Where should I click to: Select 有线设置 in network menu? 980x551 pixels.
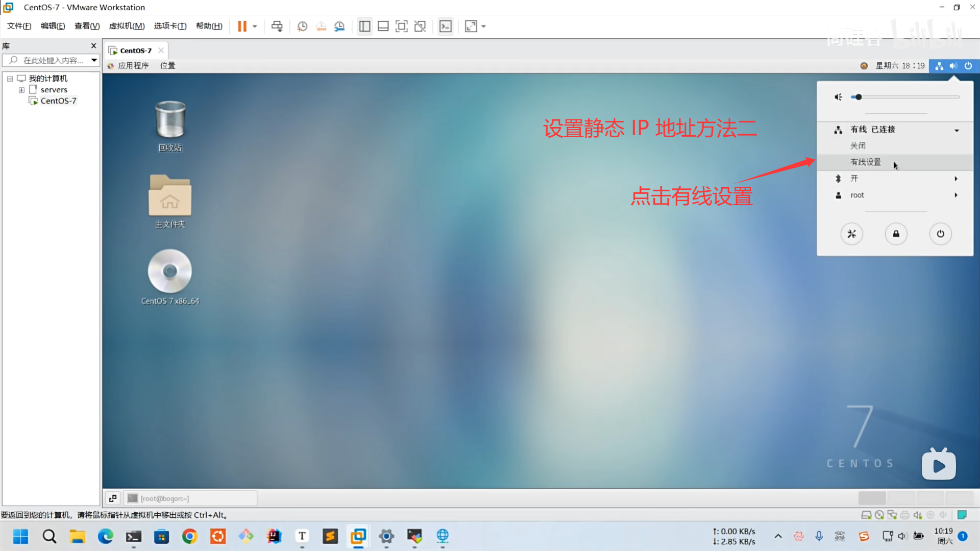point(866,162)
